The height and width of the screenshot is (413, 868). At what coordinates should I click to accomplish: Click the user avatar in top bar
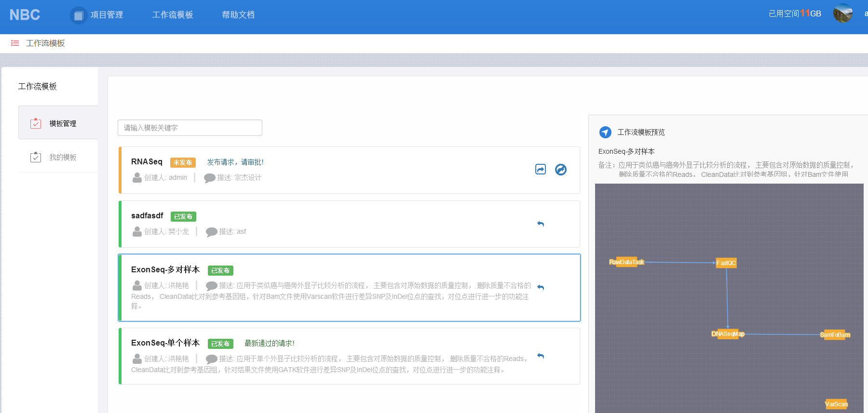[842, 13]
